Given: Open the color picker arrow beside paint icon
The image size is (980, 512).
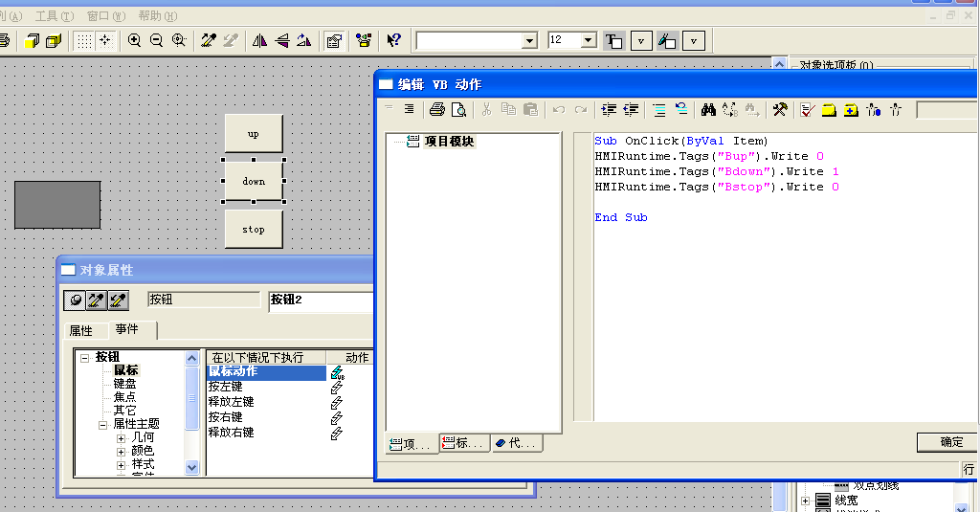Looking at the screenshot, I should [695, 40].
